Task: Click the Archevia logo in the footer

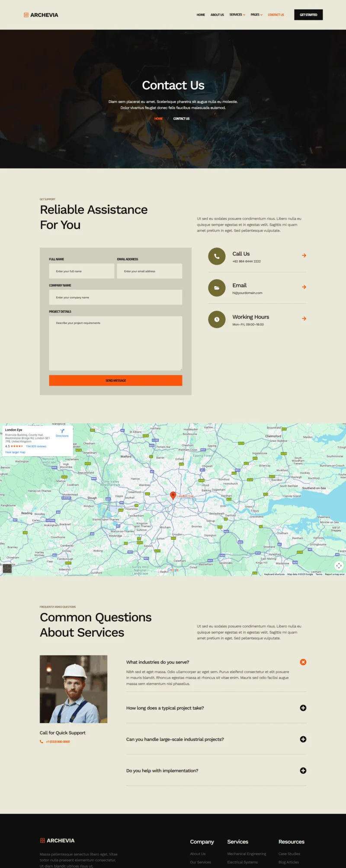Action: click(57, 840)
